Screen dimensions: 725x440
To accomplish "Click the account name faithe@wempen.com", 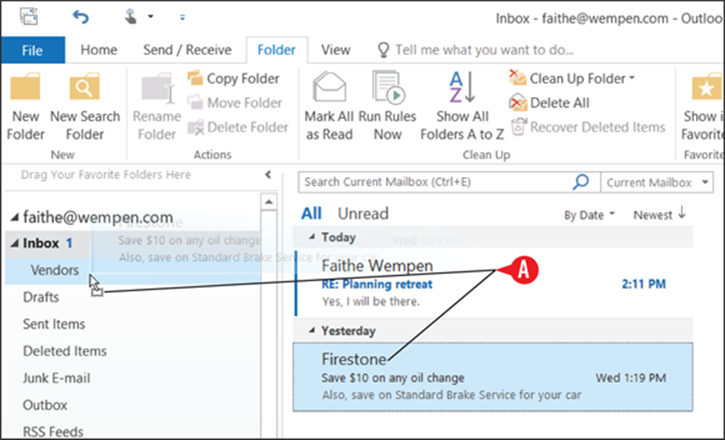I will pyautogui.click(x=98, y=217).
